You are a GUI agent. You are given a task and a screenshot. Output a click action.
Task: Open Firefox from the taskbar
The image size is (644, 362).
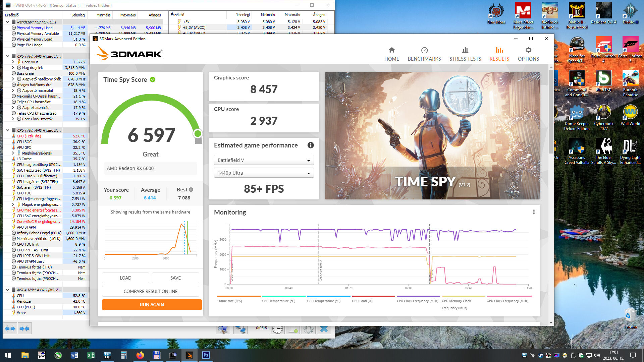[140, 355]
